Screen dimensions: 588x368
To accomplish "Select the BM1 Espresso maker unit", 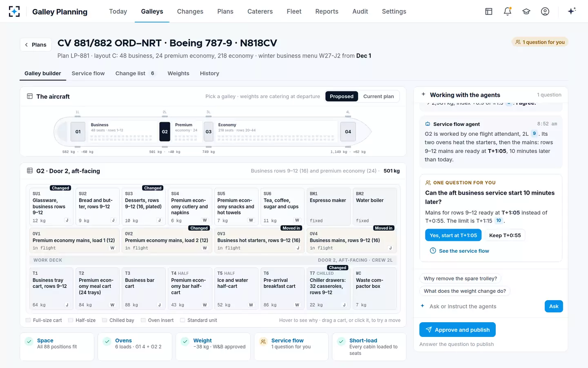I will [x=328, y=206].
